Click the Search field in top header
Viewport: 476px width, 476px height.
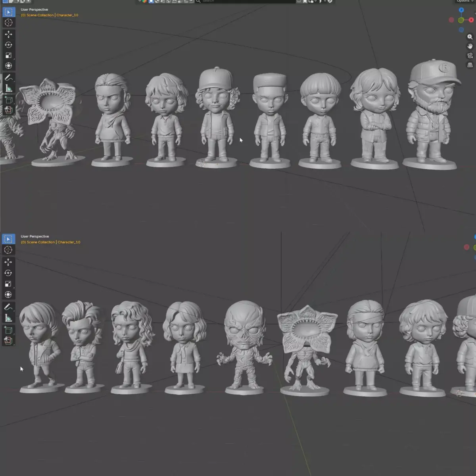tap(246, 1)
